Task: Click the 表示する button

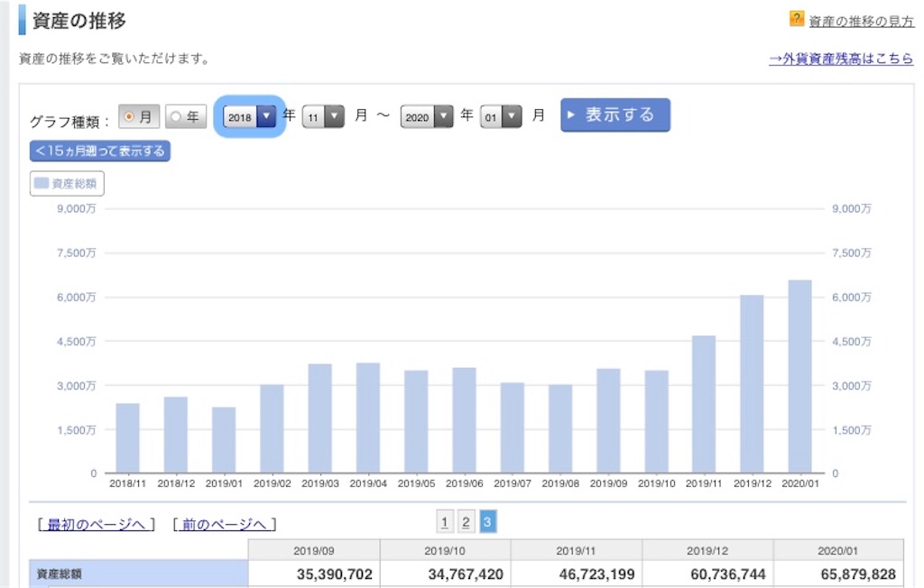Action: pos(615,115)
